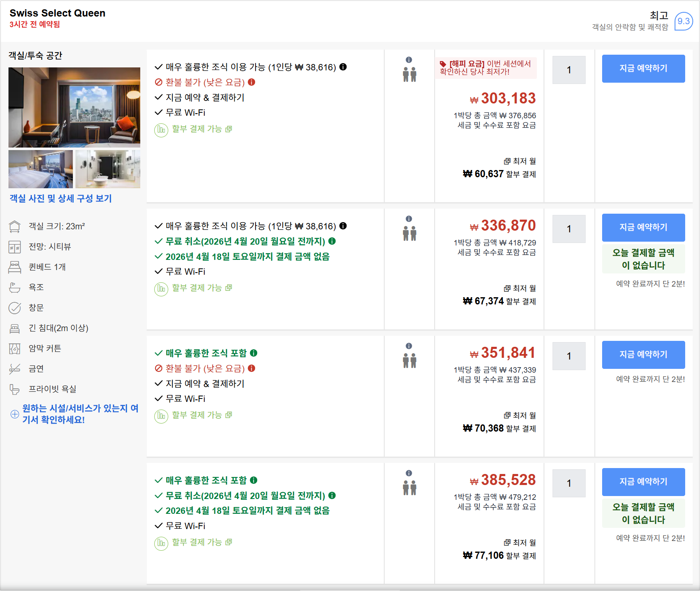Select room quantity box in ₩303,183 row
The height and width of the screenshot is (591, 700).
(x=569, y=70)
